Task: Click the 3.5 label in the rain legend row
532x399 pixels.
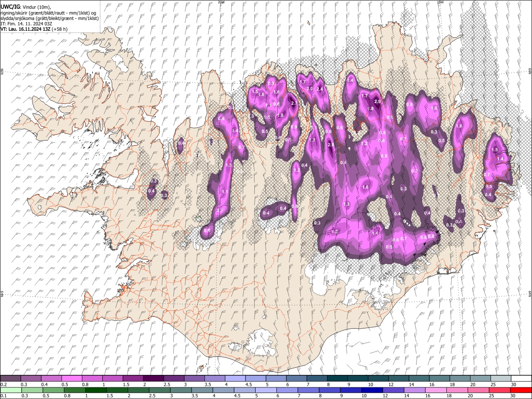Action: click(x=195, y=396)
